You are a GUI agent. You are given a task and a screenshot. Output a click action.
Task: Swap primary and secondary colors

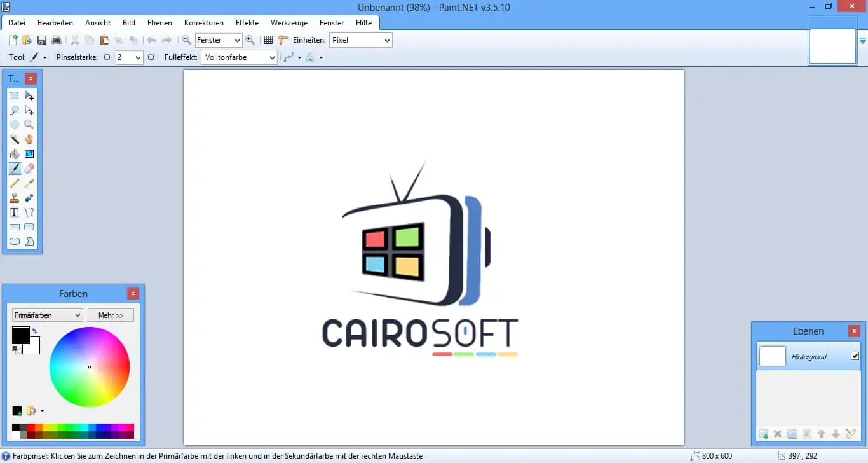[x=34, y=331]
